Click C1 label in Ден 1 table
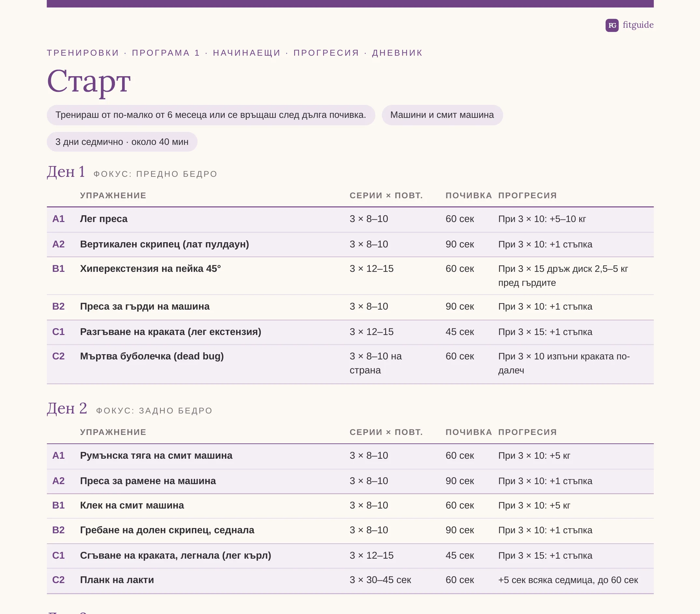 coord(59,332)
